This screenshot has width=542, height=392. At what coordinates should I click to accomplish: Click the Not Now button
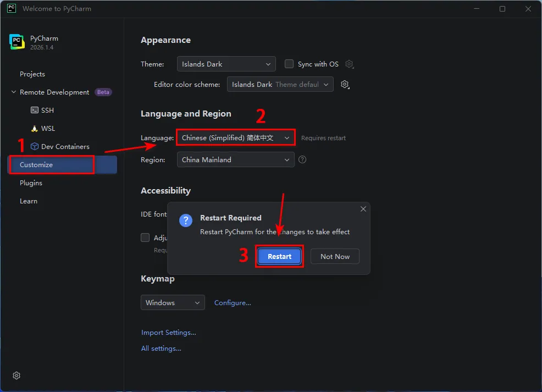(335, 257)
